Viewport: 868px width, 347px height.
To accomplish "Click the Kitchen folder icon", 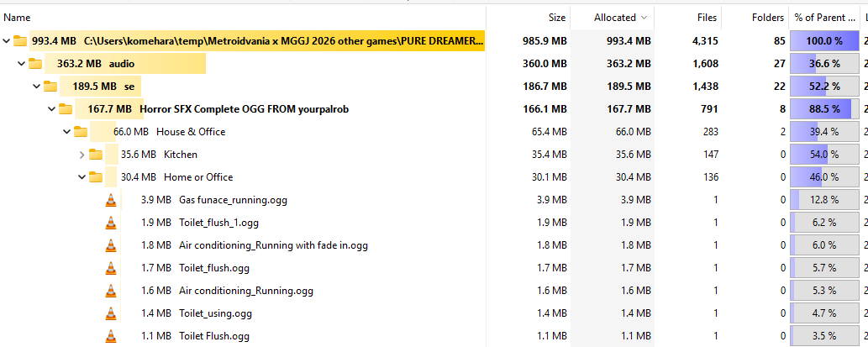I will click(x=96, y=154).
